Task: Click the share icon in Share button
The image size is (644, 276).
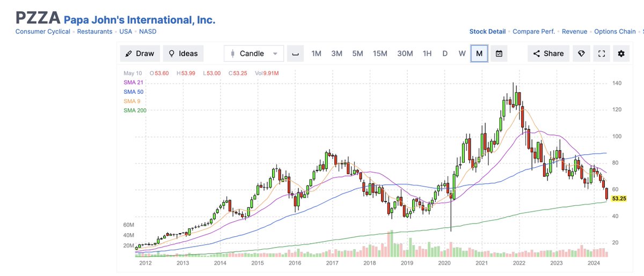Action: [x=537, y=54]
